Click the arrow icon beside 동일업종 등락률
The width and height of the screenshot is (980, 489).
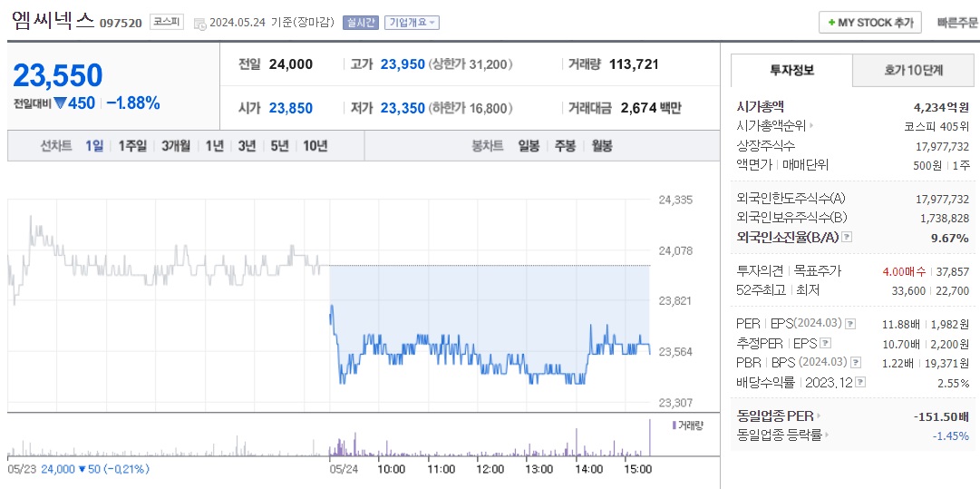coord(826,435)
